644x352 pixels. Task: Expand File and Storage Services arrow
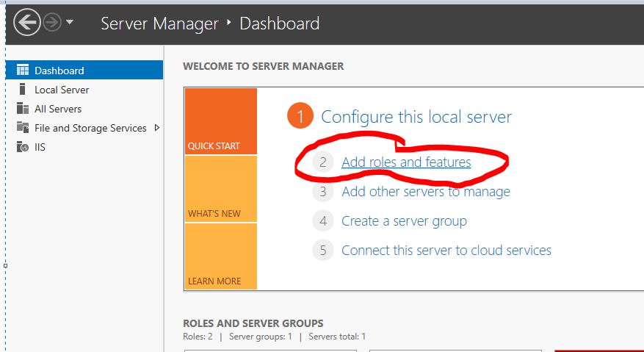click(156, 128)
